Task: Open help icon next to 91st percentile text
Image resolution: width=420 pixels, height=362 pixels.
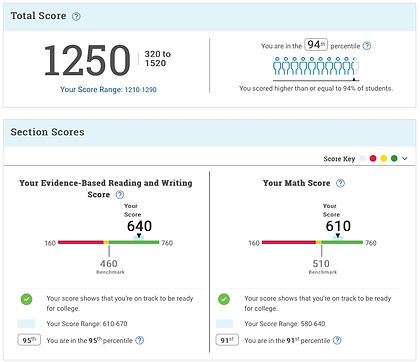Action: pos(337,340)
